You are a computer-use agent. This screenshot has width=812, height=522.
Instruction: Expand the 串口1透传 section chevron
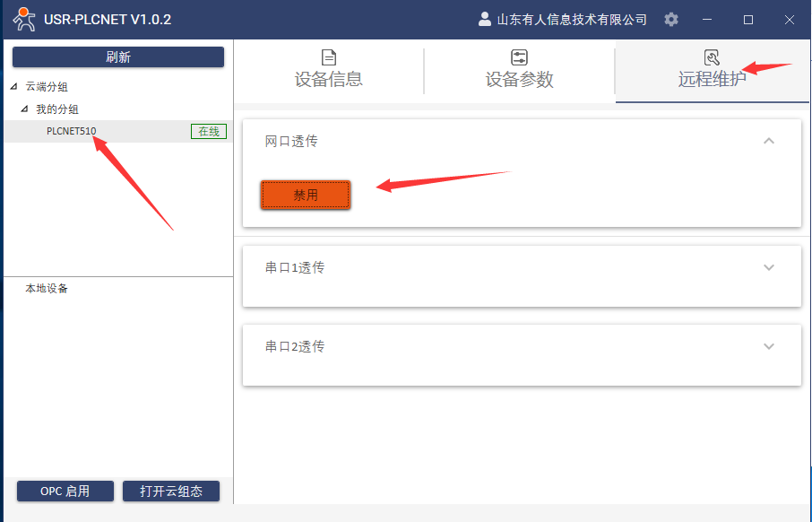(768, 267)
